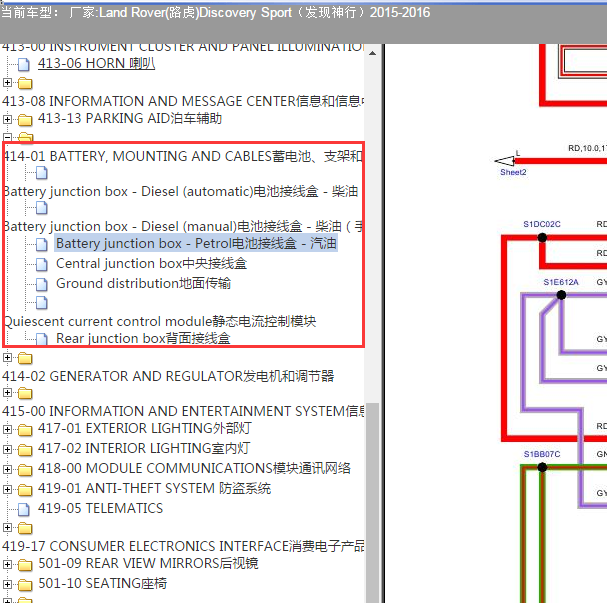Expand the 417-02 INTERIOR LIGHTING folder

click(x=7, y=449)
